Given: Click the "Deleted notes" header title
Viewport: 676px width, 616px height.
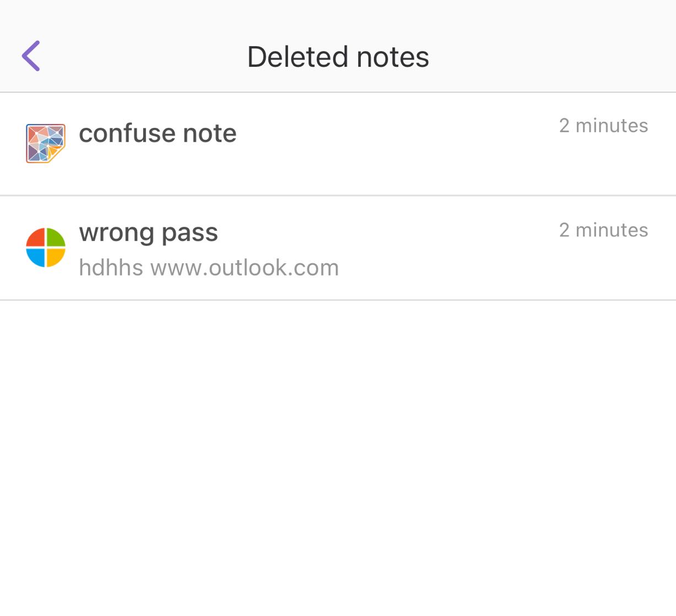Looking at the screenshot, I should tap(338, 57).
